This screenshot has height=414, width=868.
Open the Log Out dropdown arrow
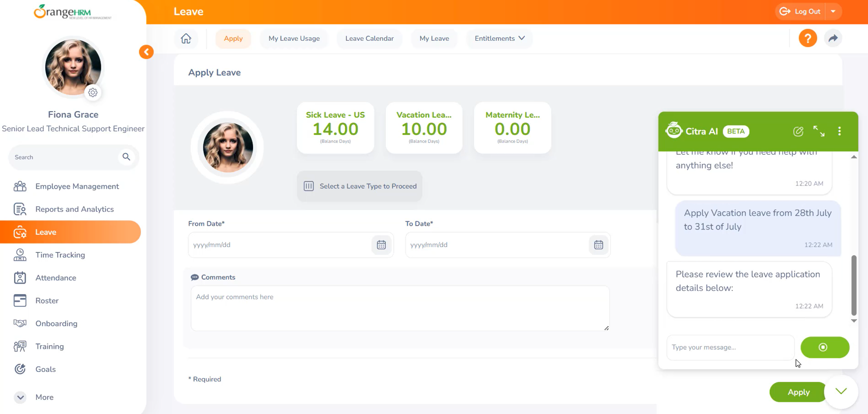[x=833, y=12]
